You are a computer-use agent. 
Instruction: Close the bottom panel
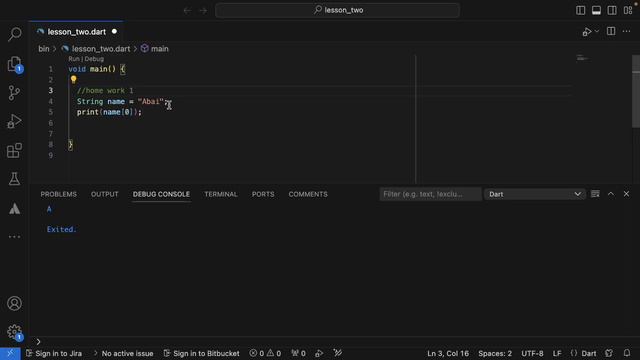pyautogui.click(x=627, y=194)
